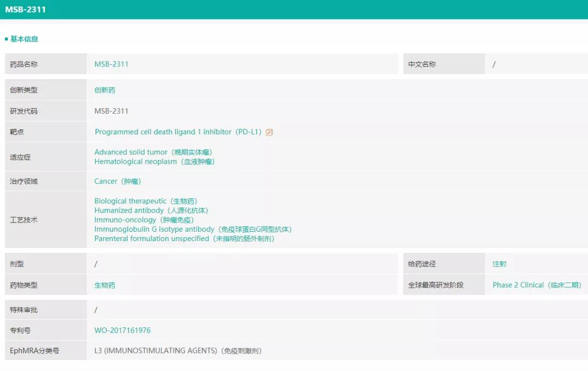Open the Hematological neoplasm indication link
Screen dimensions: 588x371
click(155, 162)
